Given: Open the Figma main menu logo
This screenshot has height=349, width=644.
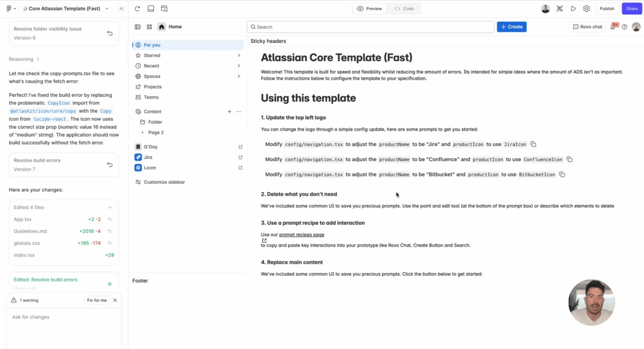Looking at the screenshot, I should click(x=9, y=8).
